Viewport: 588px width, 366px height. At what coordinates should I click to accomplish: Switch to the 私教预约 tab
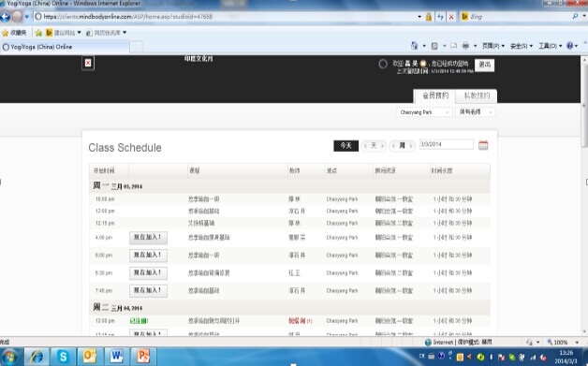pos(477,95)
